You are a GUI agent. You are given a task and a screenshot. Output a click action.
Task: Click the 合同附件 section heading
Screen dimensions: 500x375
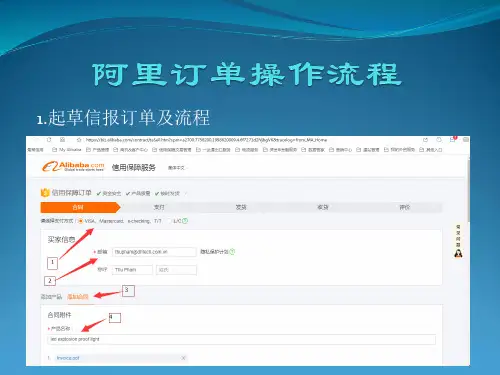point(59,315)
